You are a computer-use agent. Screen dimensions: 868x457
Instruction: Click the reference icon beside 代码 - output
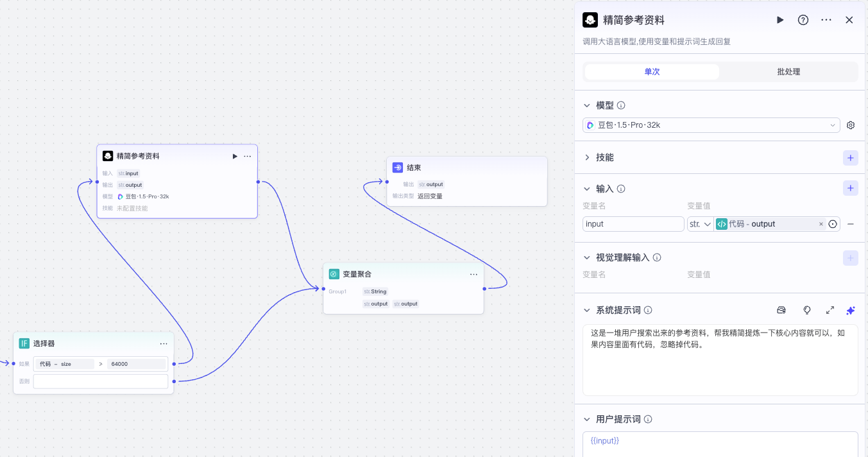tap(831, 223)
